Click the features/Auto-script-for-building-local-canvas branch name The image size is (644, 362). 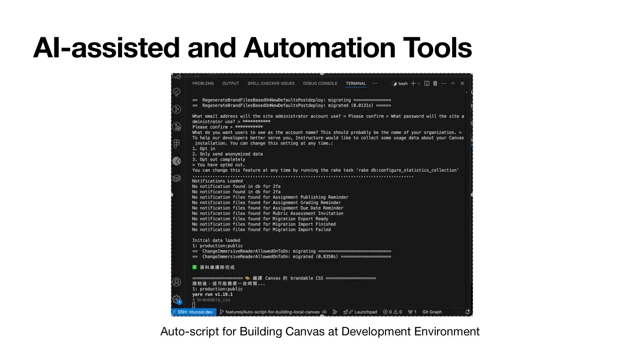pos(272,312)
